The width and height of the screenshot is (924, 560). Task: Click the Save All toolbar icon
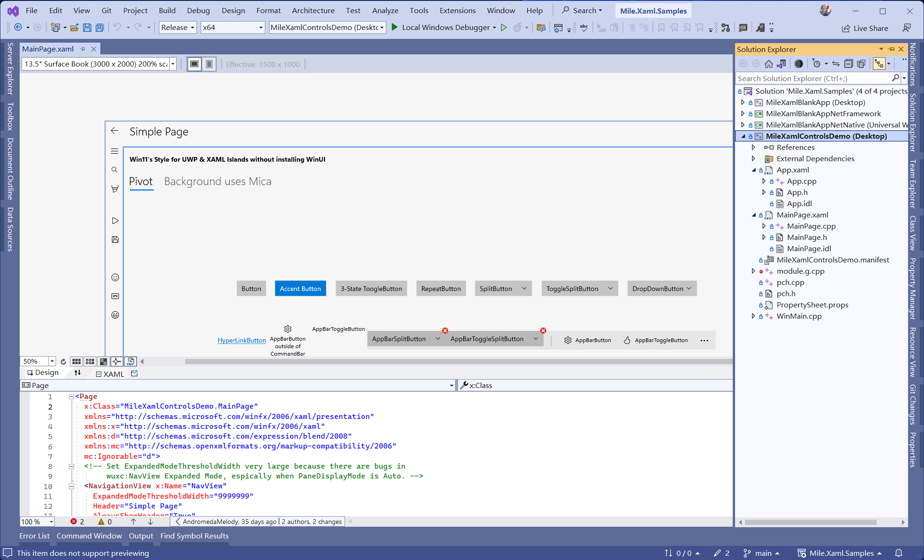(x=99, y=28)
